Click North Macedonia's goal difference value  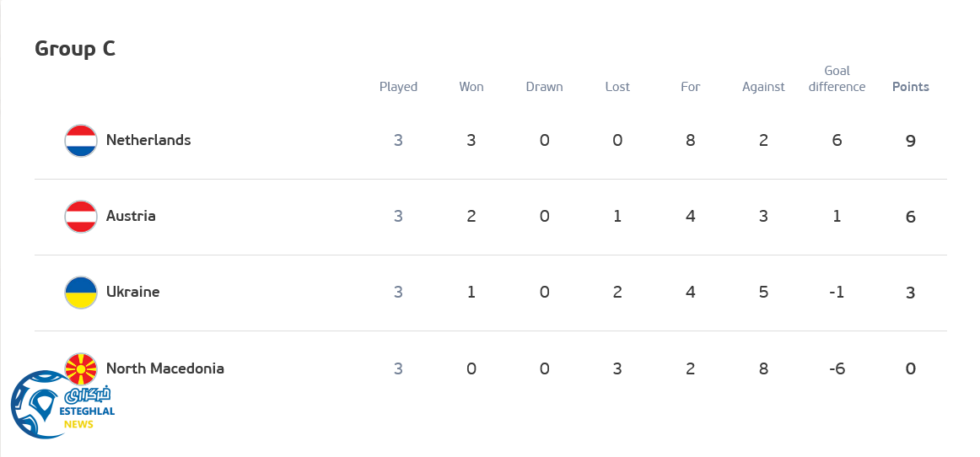coord(837,368)
